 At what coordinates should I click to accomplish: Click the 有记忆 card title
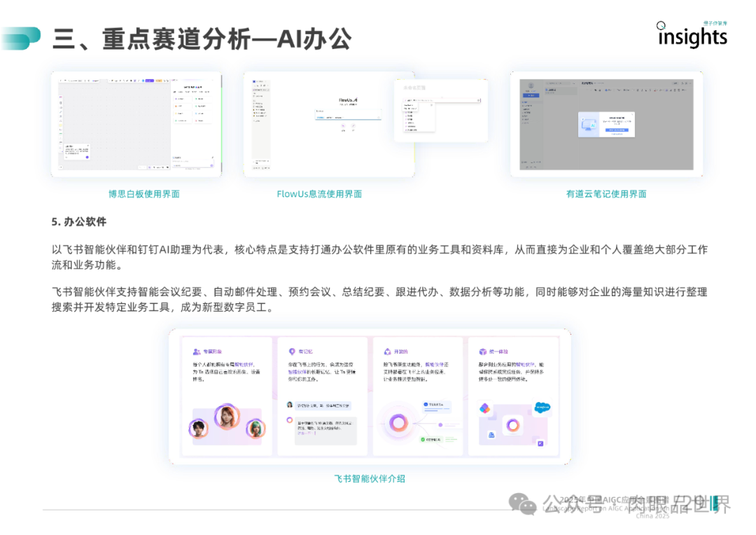(306, 352)
